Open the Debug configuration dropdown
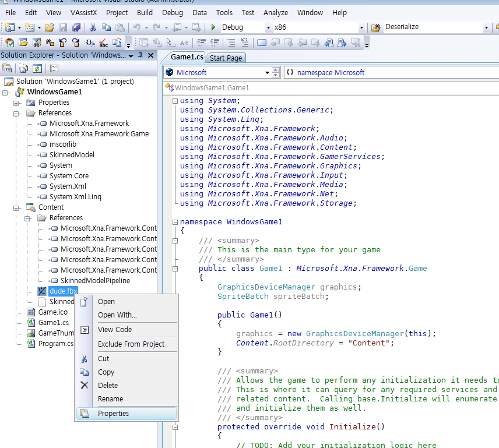This screenshot has width=499, height=448. tap(268, 27)
